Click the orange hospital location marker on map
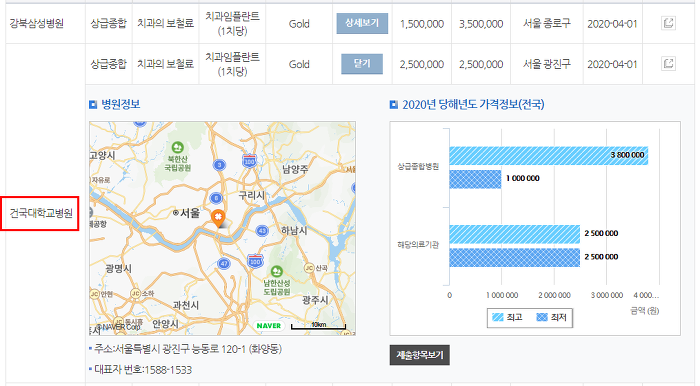Image resolution: width=700 pixels, height=386 pixels. coord(218,219)
